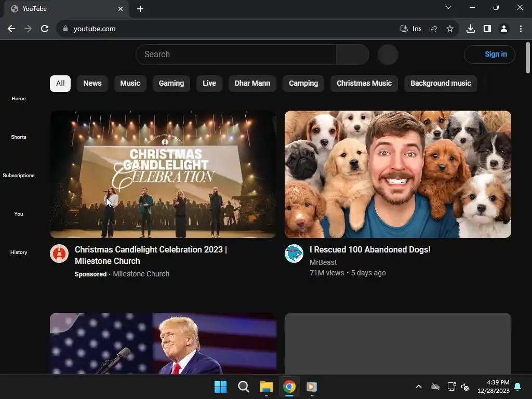The image size is (532, 399).
Task: Filter videos by Live
Action: click(x=209, y=84)
